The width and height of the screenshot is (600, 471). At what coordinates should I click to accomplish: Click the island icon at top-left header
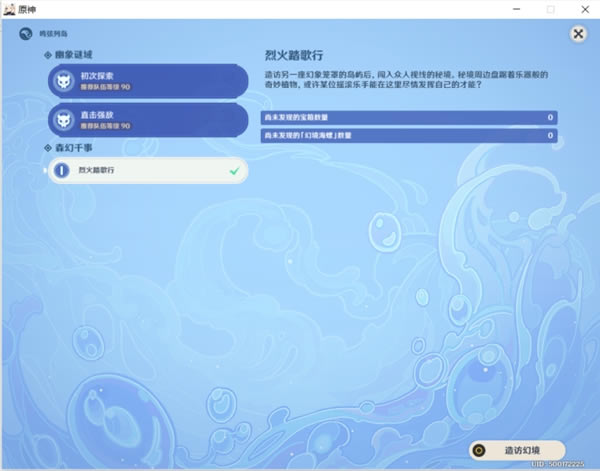tap(24, 34)
